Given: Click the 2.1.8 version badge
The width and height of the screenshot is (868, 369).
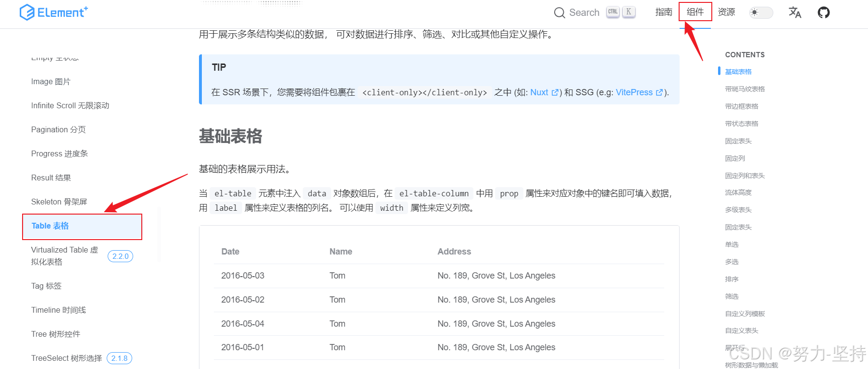Looking at the screenshot, I should [119, 358].
